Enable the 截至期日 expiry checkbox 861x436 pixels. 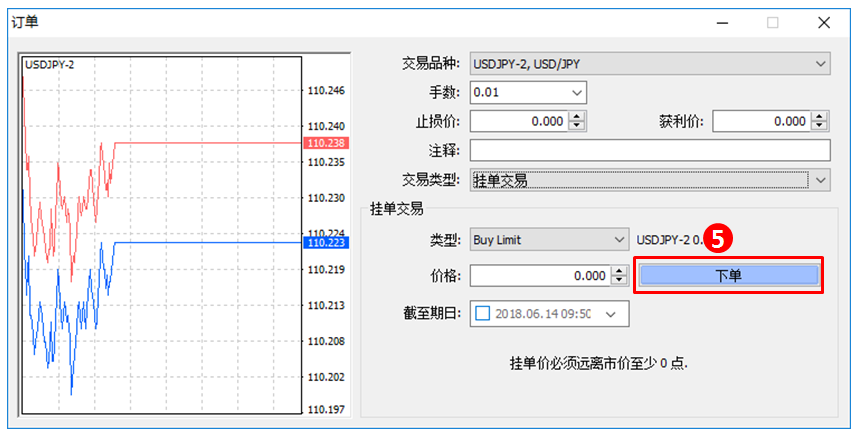pyautogui.click(x=483, y=313)
